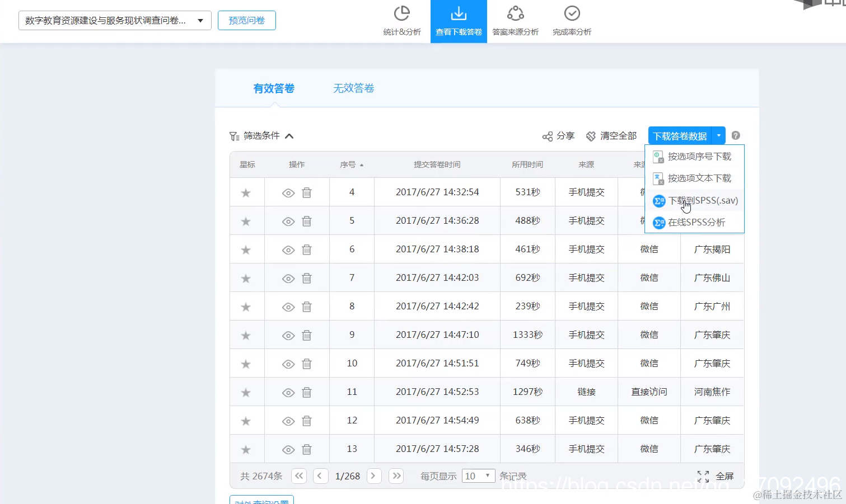Click the 清空全部 clear-all icon

pos(611,135)
